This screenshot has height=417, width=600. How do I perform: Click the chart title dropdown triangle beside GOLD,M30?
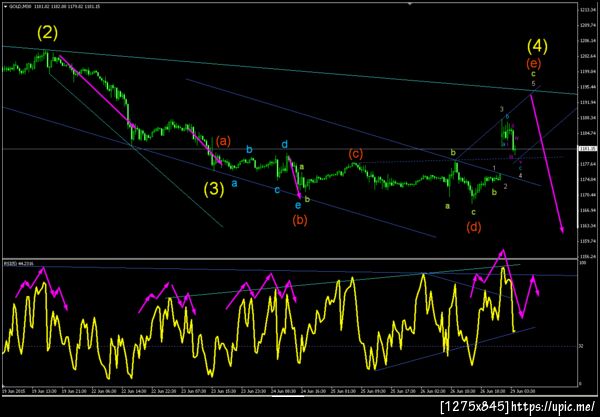[5, 7]
